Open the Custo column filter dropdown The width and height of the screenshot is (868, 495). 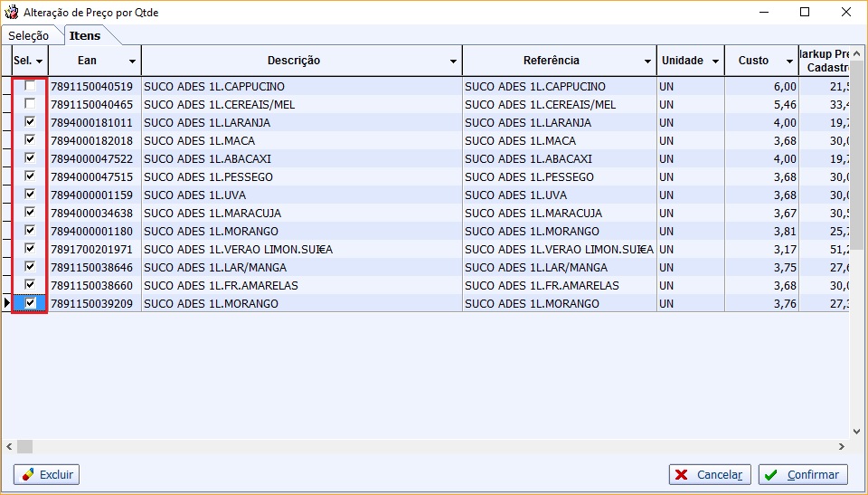click(x=790, y=61)
